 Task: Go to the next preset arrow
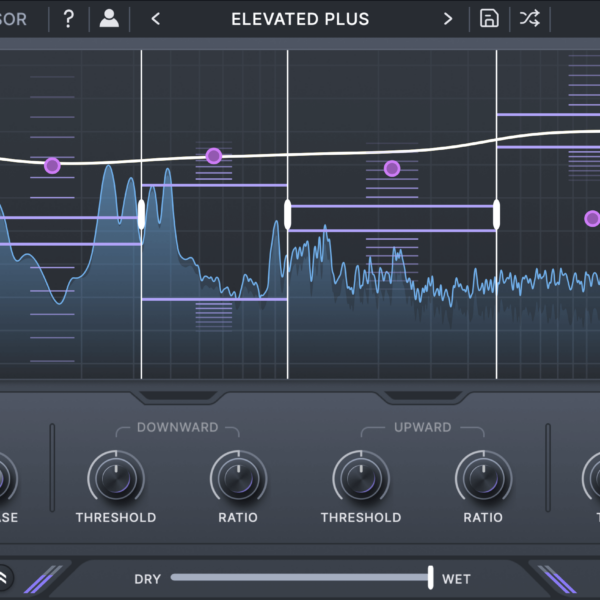click(448, 19)
